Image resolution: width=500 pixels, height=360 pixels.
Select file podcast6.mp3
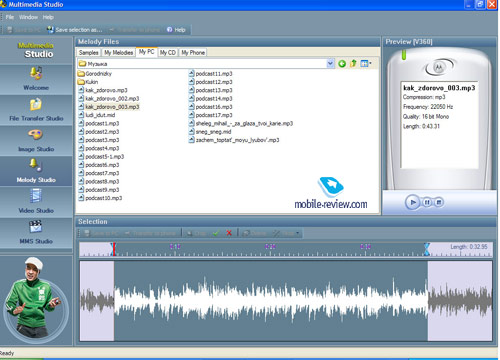pos(99,165)
